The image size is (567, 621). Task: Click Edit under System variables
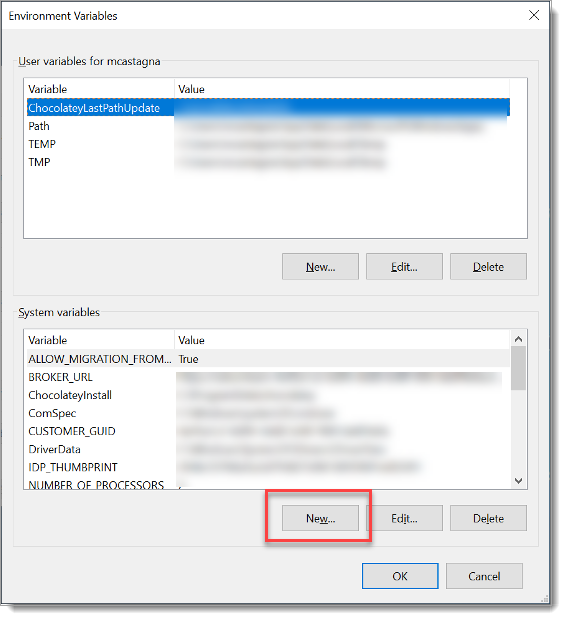[404, 518]
